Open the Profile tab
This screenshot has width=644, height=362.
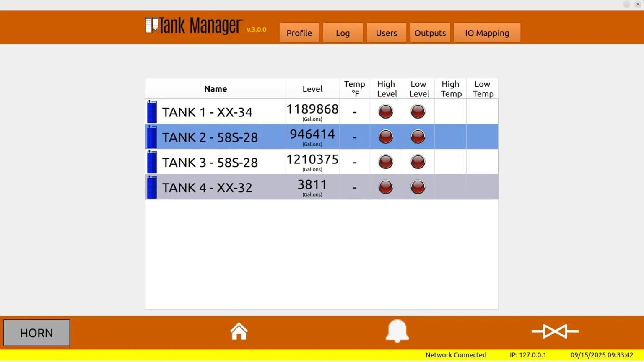[299, 33]
